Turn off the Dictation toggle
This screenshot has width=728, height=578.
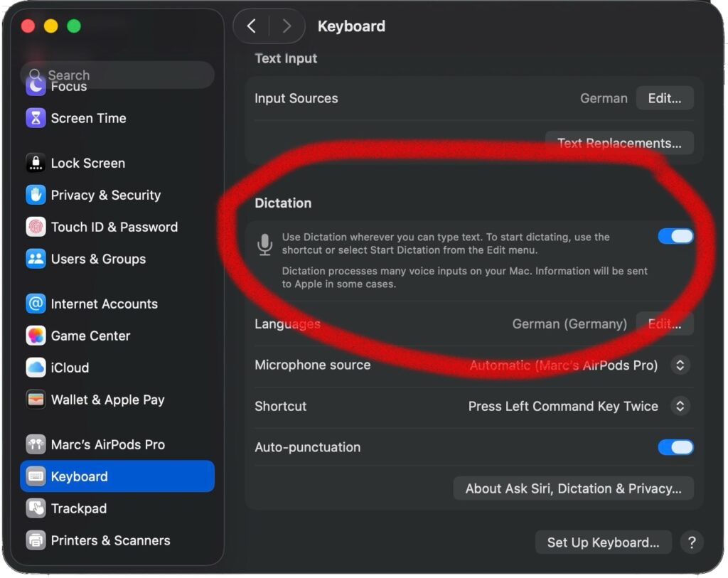(x=675, y=237)
